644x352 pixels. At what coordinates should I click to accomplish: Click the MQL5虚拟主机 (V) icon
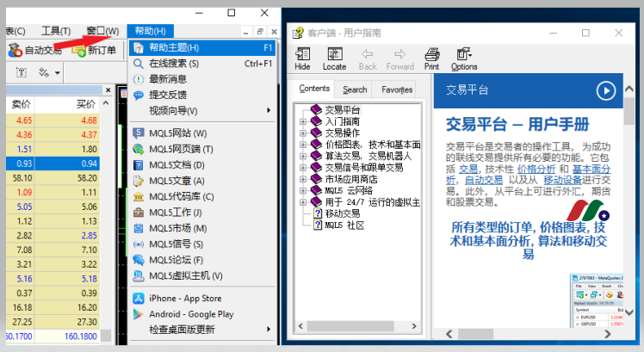139,276
